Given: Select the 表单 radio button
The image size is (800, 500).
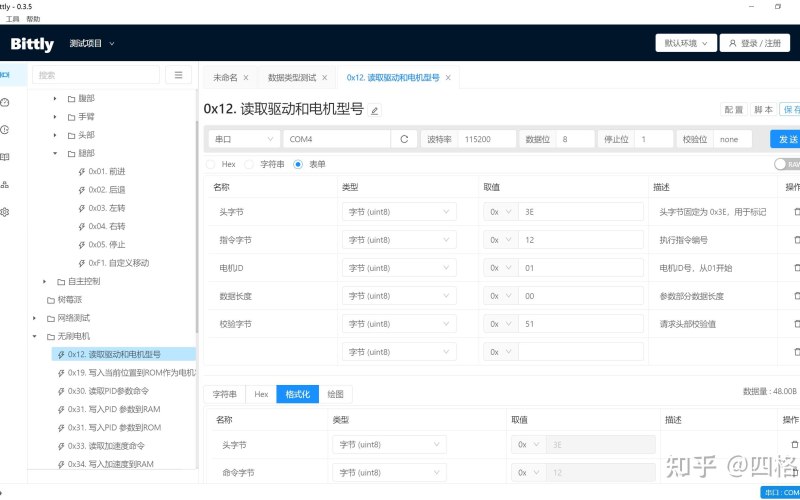Looking at the screenshot, I should coord(298,164).
